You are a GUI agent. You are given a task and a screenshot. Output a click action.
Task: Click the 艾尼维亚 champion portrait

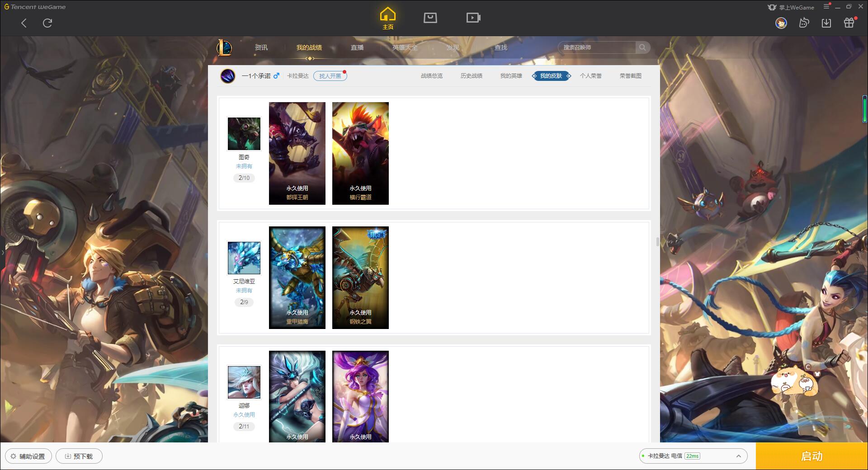pos(244,258)
